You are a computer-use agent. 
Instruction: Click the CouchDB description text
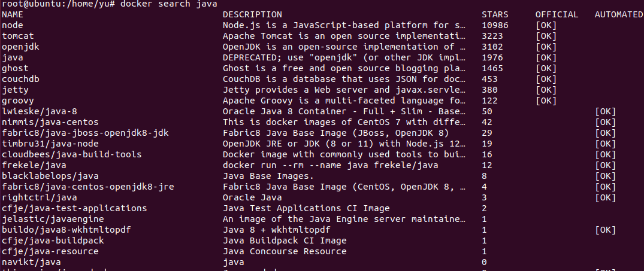[x=344, y=79]
